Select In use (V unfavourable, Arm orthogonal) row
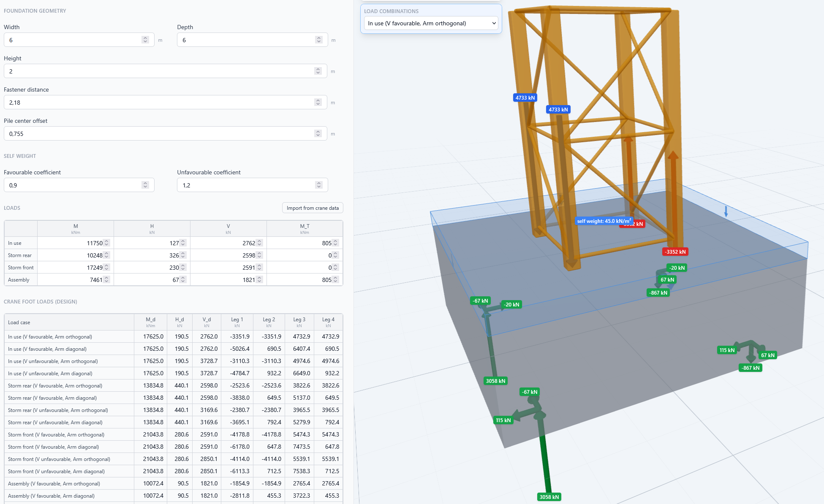The height and width of the screenshot is (504, 824). [x=173, y=361]
